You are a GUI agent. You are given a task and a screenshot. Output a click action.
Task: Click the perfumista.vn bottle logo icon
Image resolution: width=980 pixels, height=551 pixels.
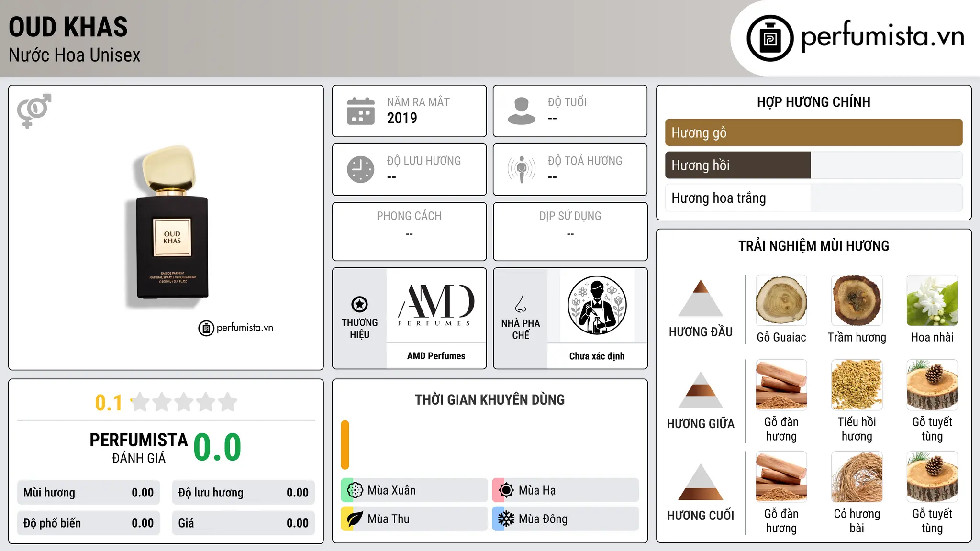point(770,38)
